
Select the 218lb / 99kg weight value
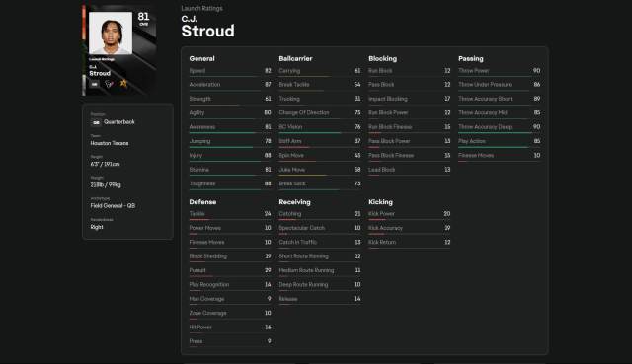(x=106, y=184)
